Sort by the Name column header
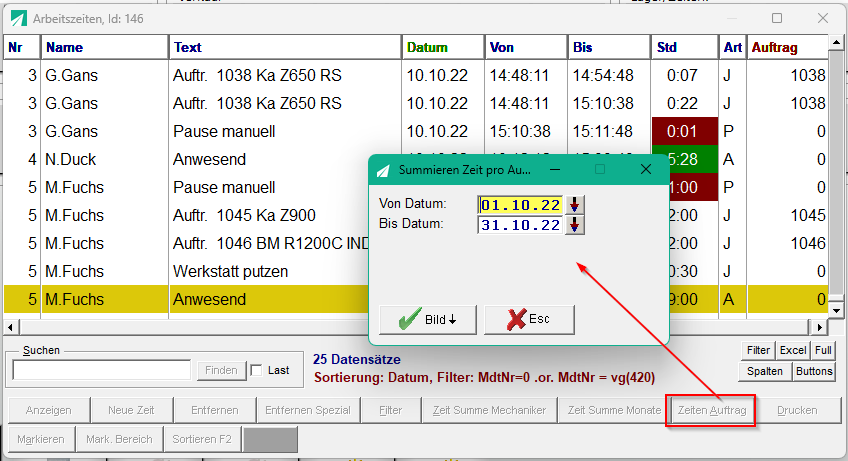The image size is (848, 461). click(104, 48)
